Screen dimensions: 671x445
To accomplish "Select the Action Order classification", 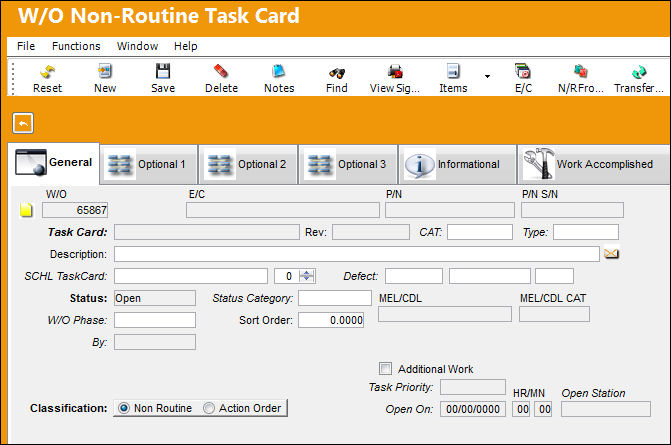I will click(209, 408).
